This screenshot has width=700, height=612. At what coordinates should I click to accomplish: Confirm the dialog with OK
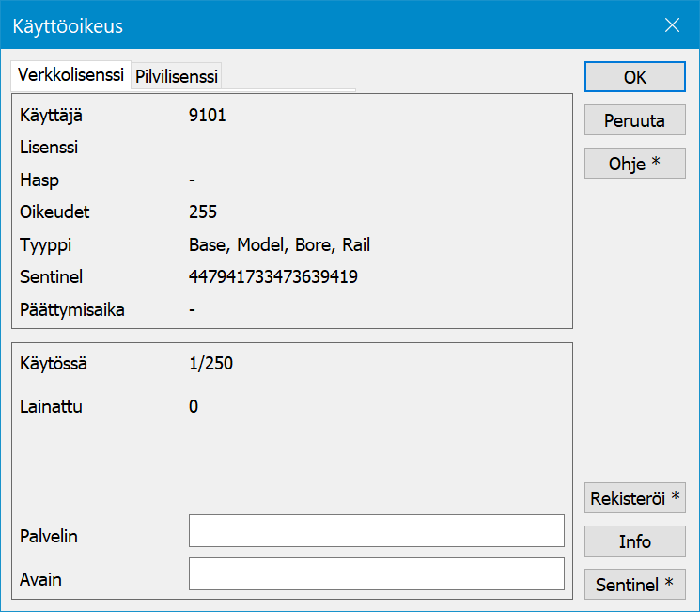(635, 77)
